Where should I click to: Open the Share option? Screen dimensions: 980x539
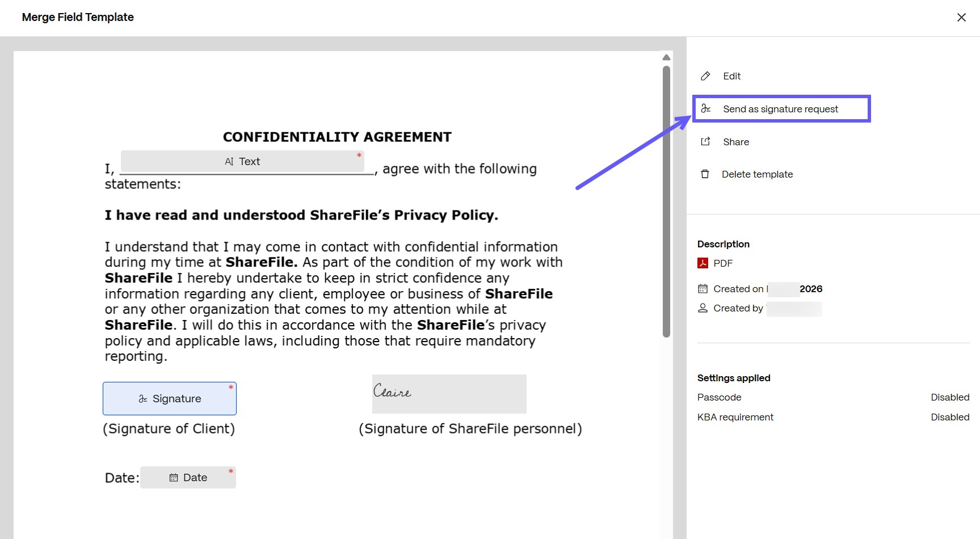[x=736, y=142]
